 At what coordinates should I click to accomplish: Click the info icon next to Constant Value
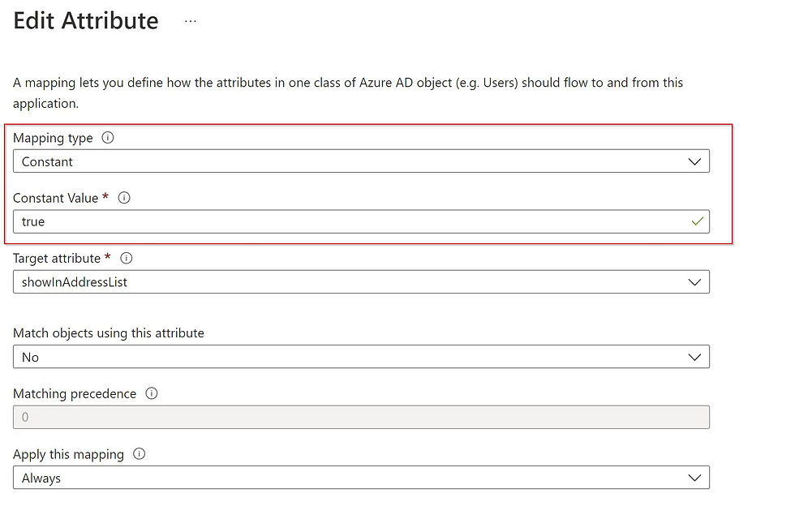click(x=124, y=198)
